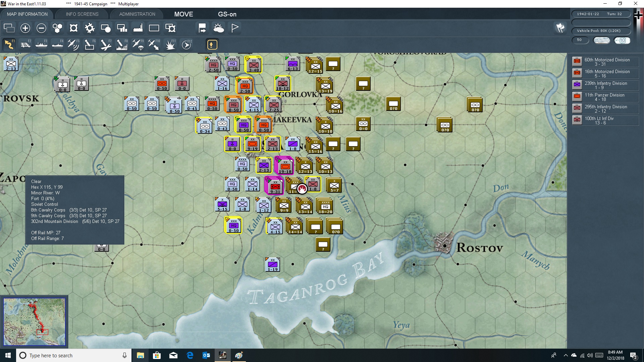Select the 19-18 panzer unit counter
Screen dimensions: 644x362
285,166
